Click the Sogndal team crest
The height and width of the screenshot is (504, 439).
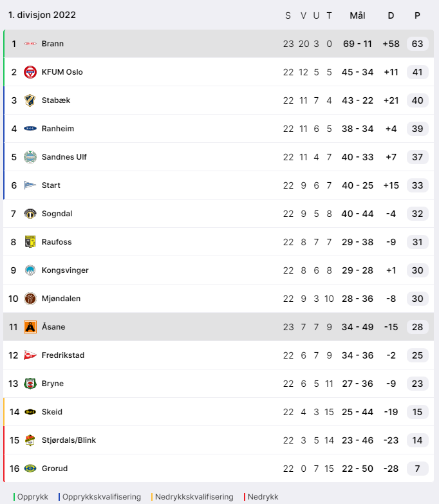tap(30, 214)
